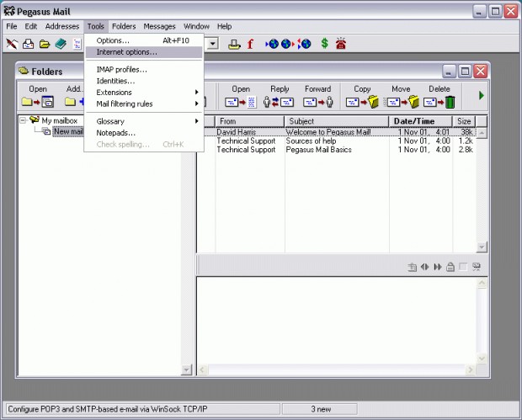Click the Open message toolbar button

(241, 96)
